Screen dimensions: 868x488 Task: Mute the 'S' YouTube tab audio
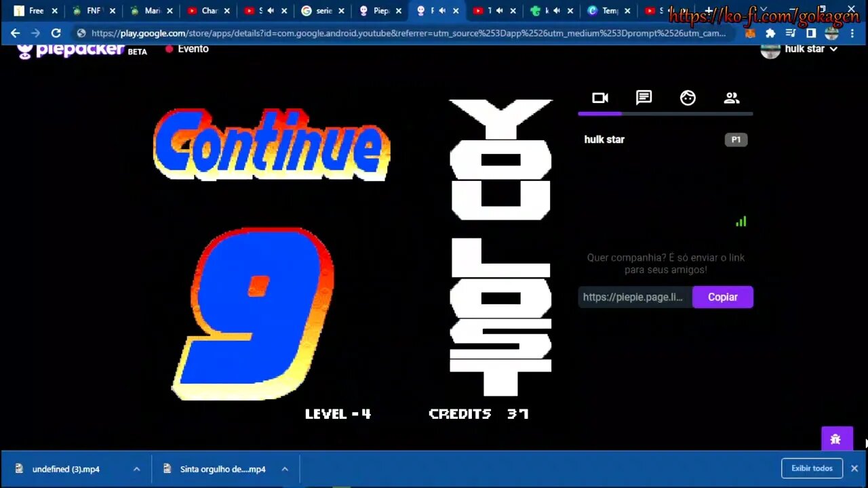[271, 11]
